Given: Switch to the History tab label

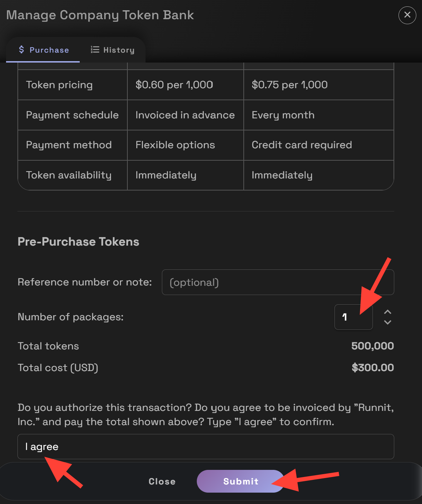Looking at the screenshot, I should tap(119, 50).
